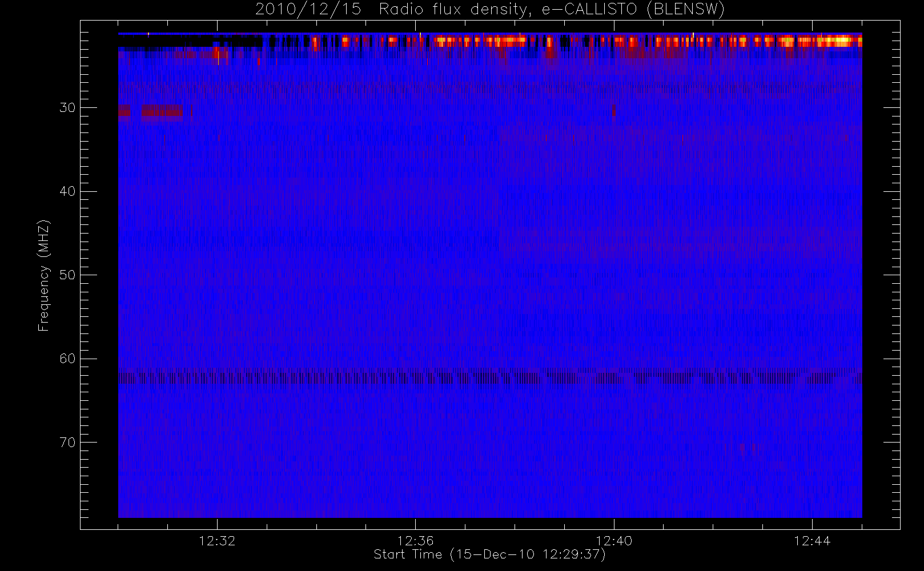
Task: Click the 12:44 time axis label
Action: point(812,541)
